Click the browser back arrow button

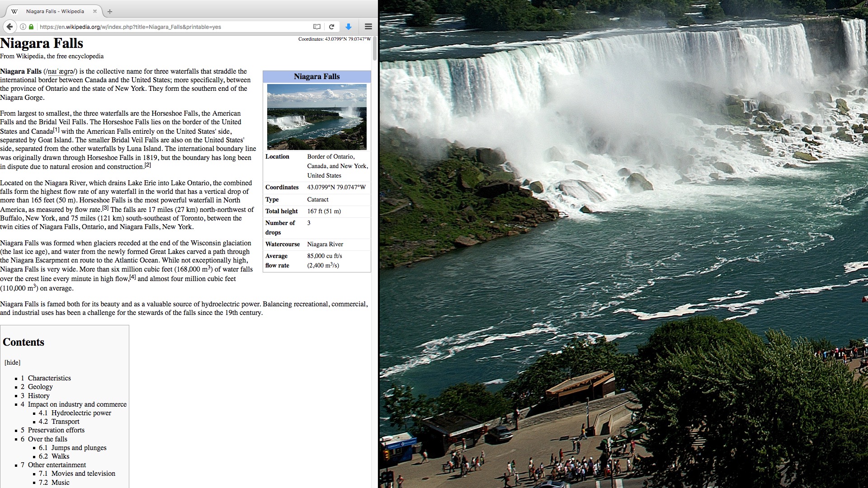pos(9,27)
